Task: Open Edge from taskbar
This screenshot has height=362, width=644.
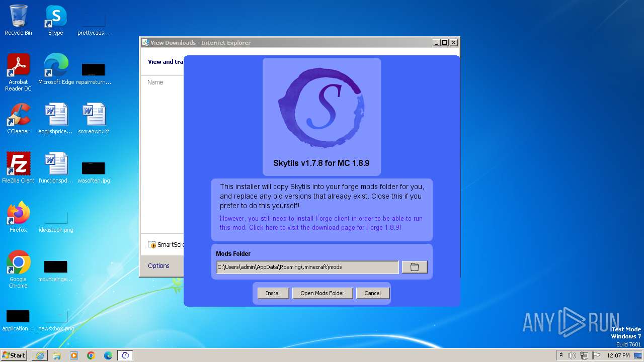Action: click(108, 355)
